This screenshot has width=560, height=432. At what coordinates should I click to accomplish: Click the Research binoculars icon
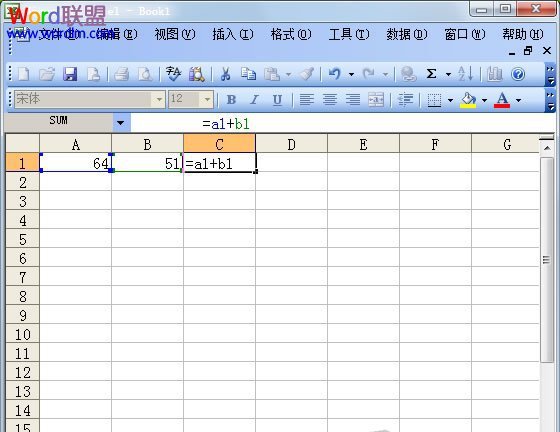[x=197, y=74]
